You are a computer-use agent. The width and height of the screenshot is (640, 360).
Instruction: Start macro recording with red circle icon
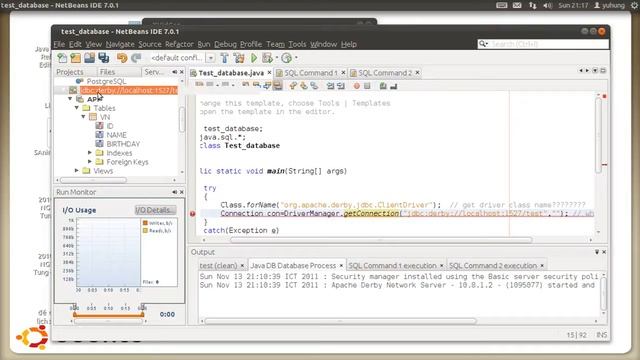click(x=357, y=86)
